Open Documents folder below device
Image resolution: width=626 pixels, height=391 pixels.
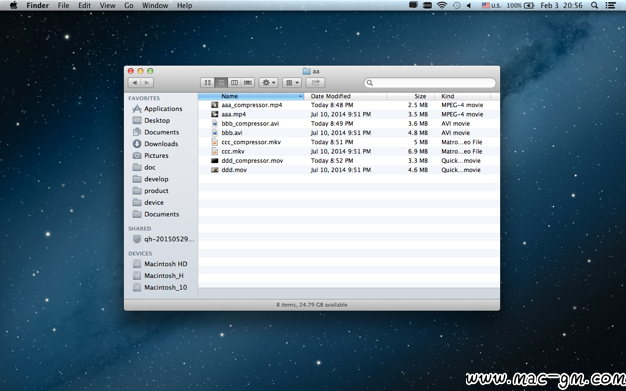[x=156, y=214]
